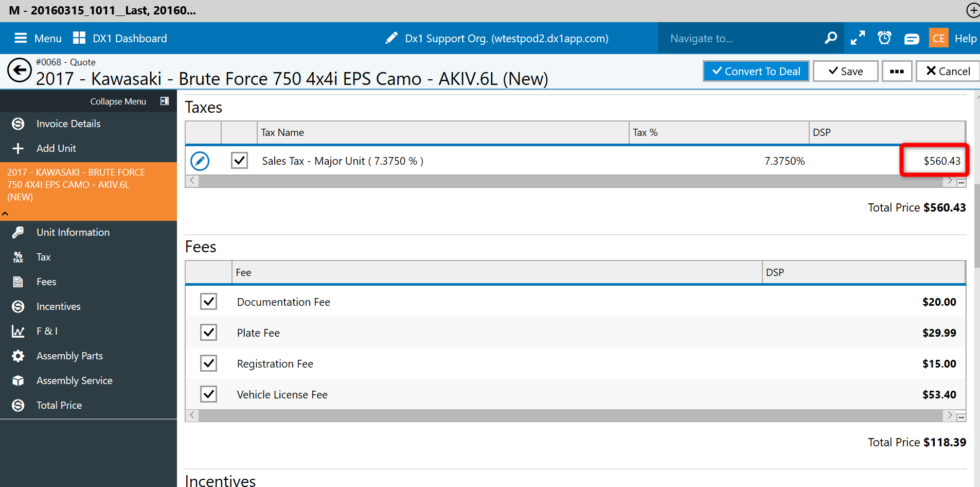Open Invoice Details section
Screen dimensions: 980x487
pyautogui.click(x=68, y=124)
